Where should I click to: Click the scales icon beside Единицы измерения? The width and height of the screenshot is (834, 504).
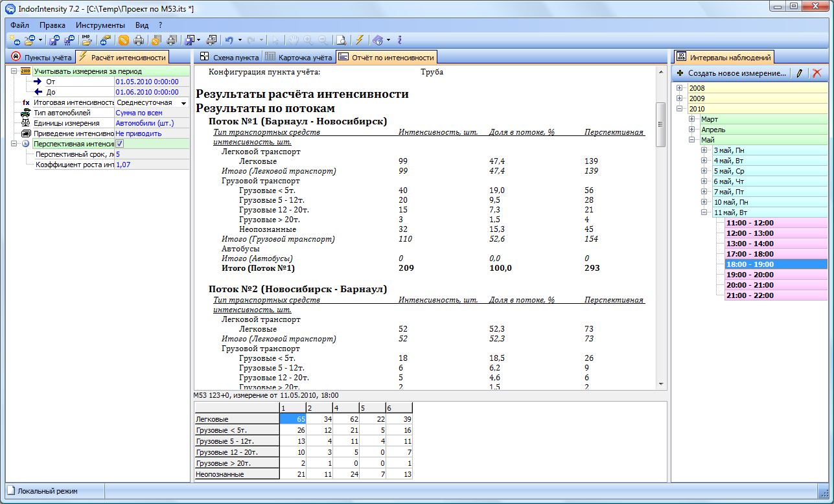click(x=26, y=123)
